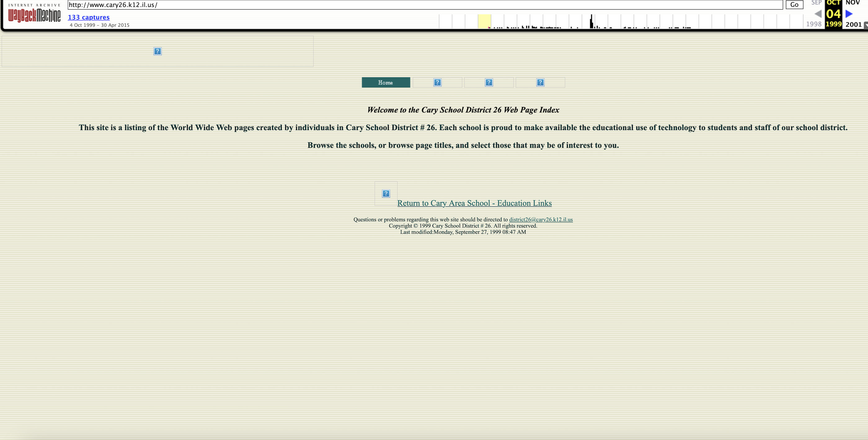Image resolution: width=868 pixels, height=440 pixels.
Task: Open Return to Cary Area School link
Action: point(474,203)
